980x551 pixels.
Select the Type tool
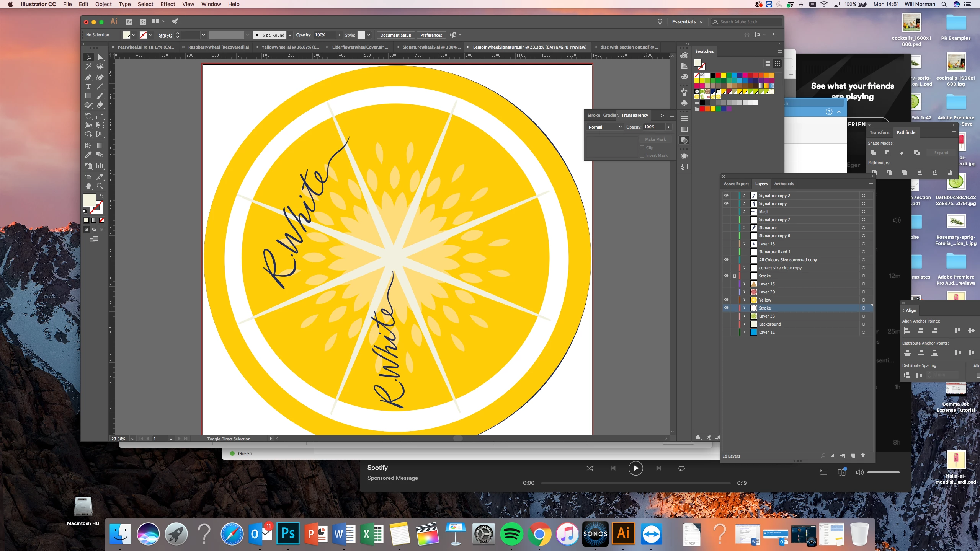click(88, 87)
